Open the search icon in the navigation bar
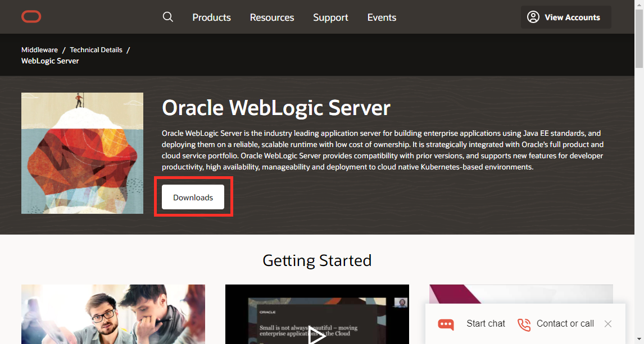644x344 pixels. [167, 17]
